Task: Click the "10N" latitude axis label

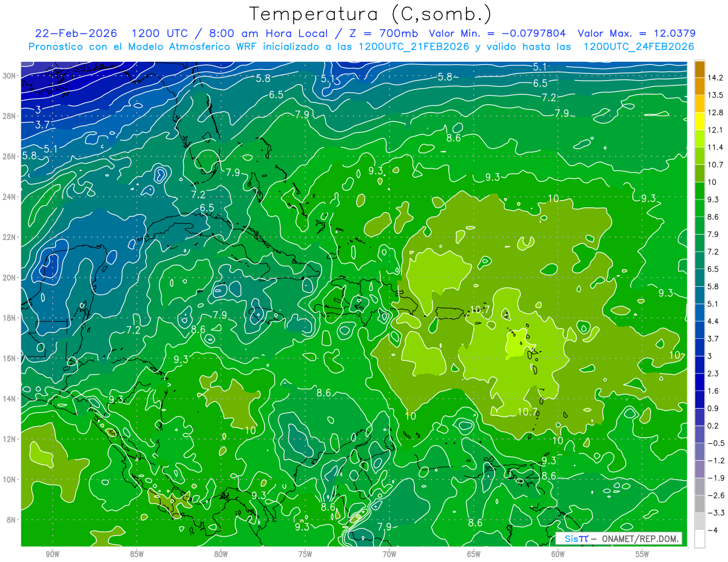Action: 10,479
